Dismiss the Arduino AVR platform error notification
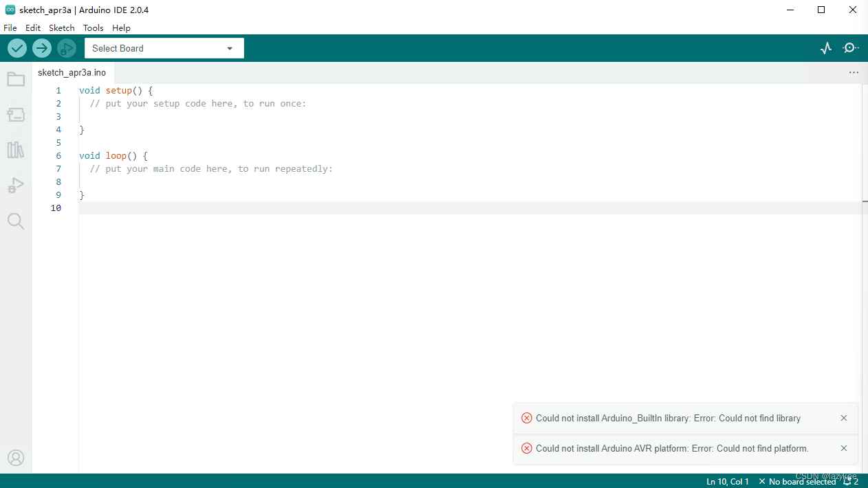 (844, 448)
